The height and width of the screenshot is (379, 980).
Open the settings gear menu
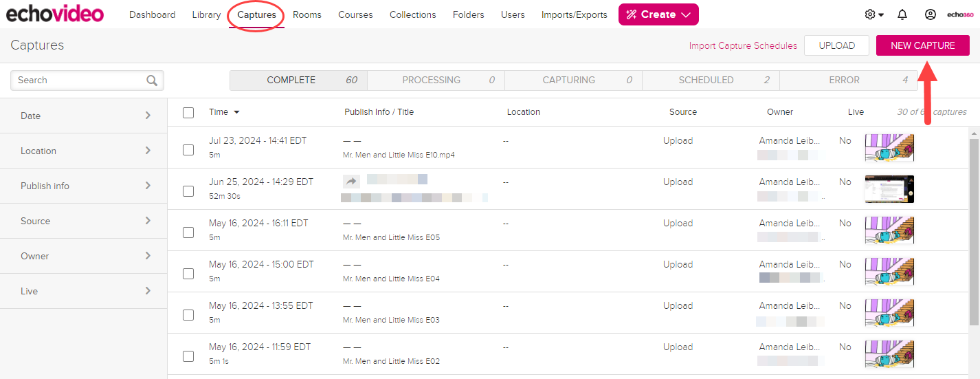[874, 14]
